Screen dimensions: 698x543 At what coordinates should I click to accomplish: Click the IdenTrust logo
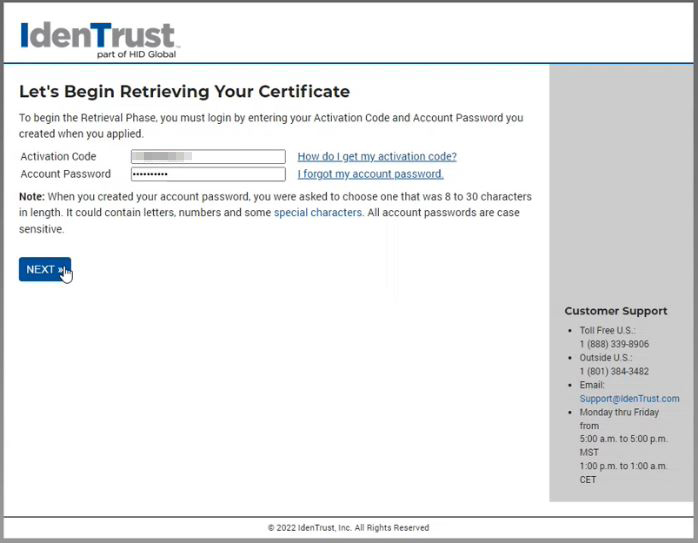[x=98, y=37]
